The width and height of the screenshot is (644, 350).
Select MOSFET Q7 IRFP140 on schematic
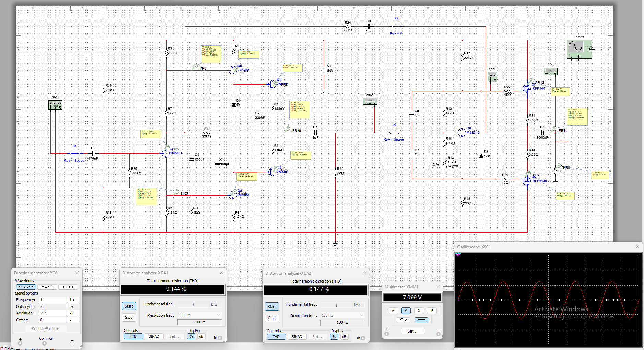pos(526,89)
